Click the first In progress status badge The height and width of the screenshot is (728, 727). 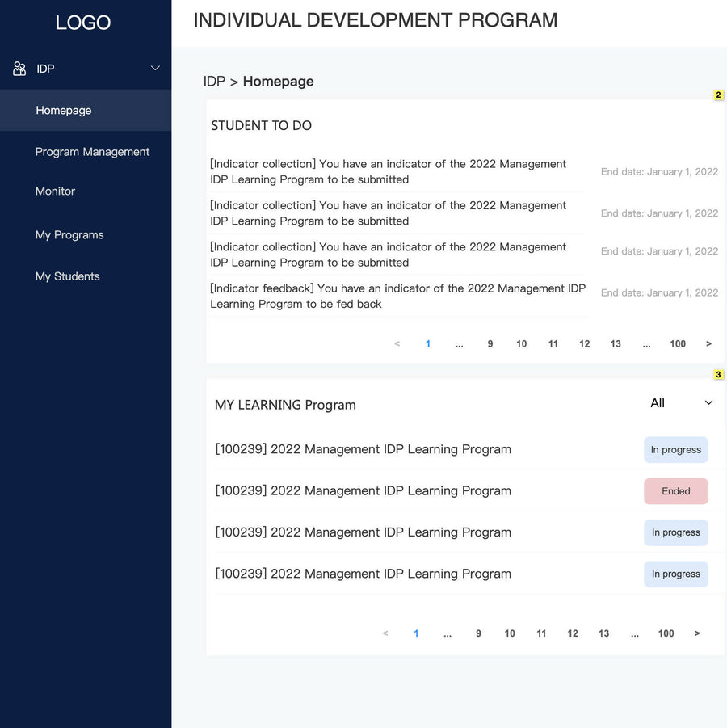675,449
